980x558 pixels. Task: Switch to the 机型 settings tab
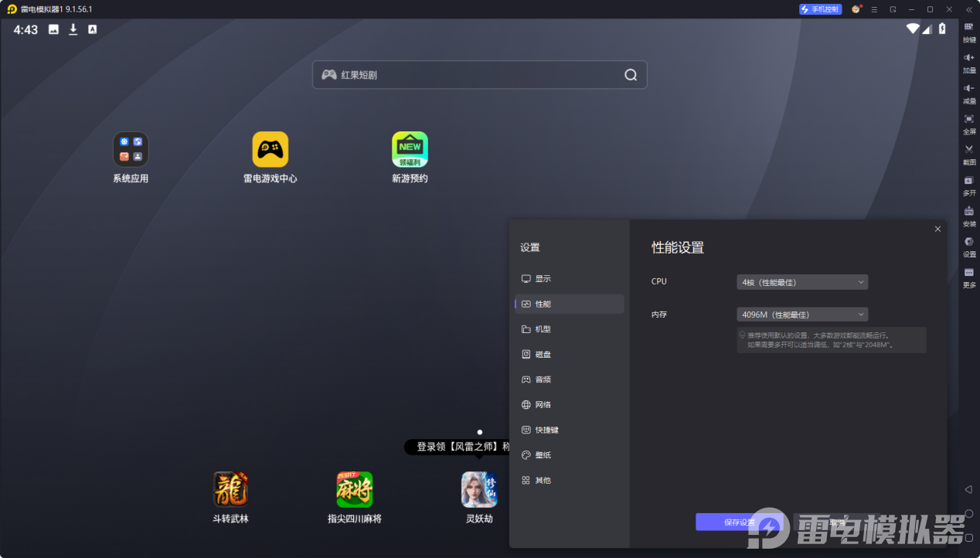tap(570, 329)
